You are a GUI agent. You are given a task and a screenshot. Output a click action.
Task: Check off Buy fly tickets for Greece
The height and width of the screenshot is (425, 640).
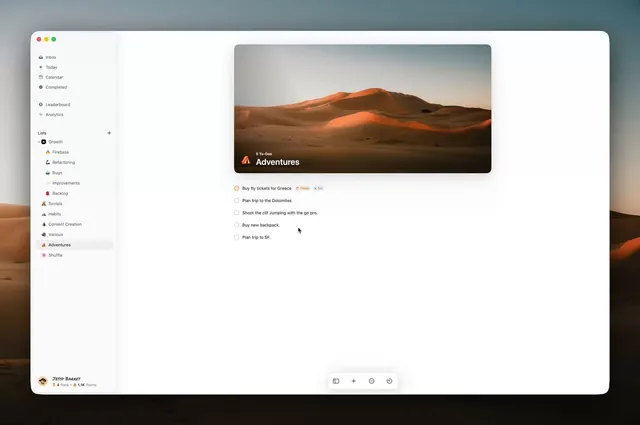tap(236, 188)
